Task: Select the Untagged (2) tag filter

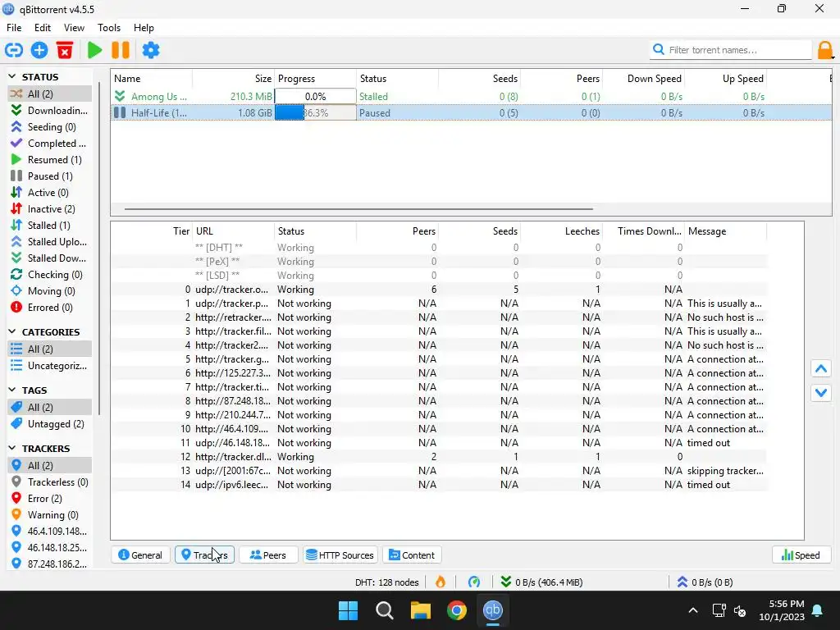Action: 50,424
